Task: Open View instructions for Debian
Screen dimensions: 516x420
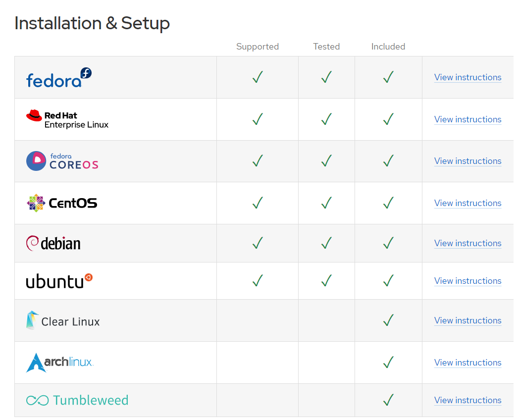Action: coord(467,243)
